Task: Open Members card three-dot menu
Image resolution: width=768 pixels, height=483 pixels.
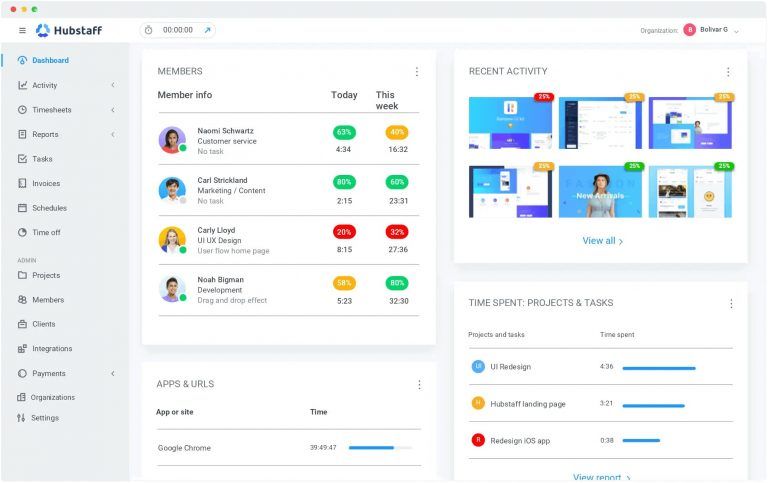Action: point(417,72)
